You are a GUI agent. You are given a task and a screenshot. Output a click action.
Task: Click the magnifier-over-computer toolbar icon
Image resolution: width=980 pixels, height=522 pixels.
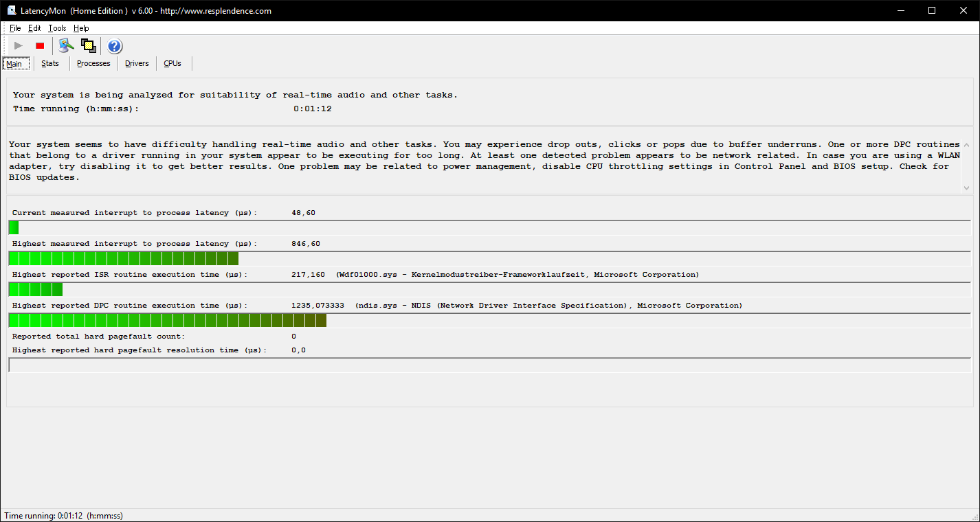coord(66,46)
